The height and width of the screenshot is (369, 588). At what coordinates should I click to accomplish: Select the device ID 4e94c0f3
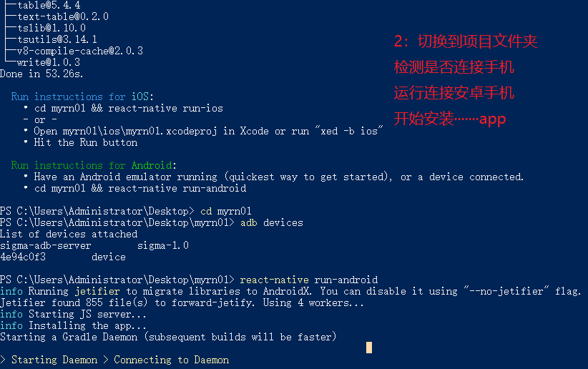pyautogui.click(x=23, y=257)
